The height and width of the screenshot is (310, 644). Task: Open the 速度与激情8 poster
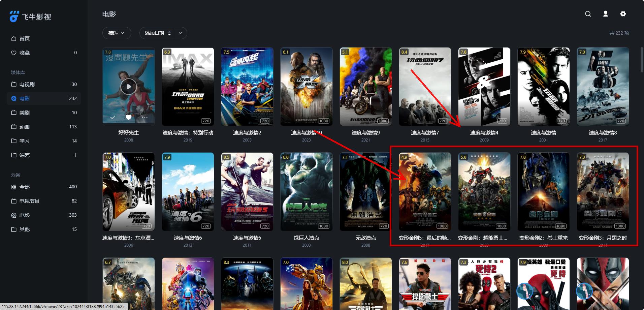pyautogui.click(x=603, y=87)
